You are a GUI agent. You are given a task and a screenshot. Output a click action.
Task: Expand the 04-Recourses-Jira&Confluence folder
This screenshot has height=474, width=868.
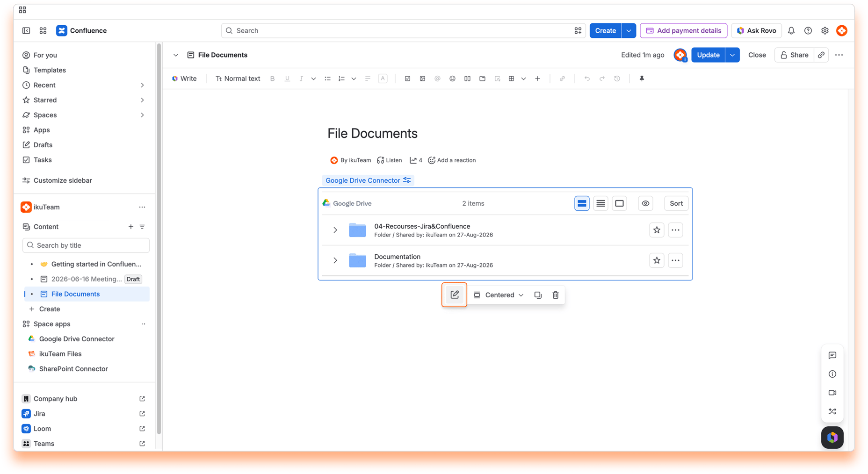pos(335,230)
